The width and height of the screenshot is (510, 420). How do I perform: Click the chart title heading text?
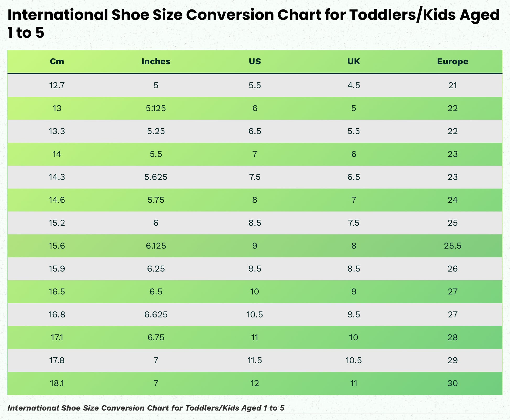tap(253, 24)
